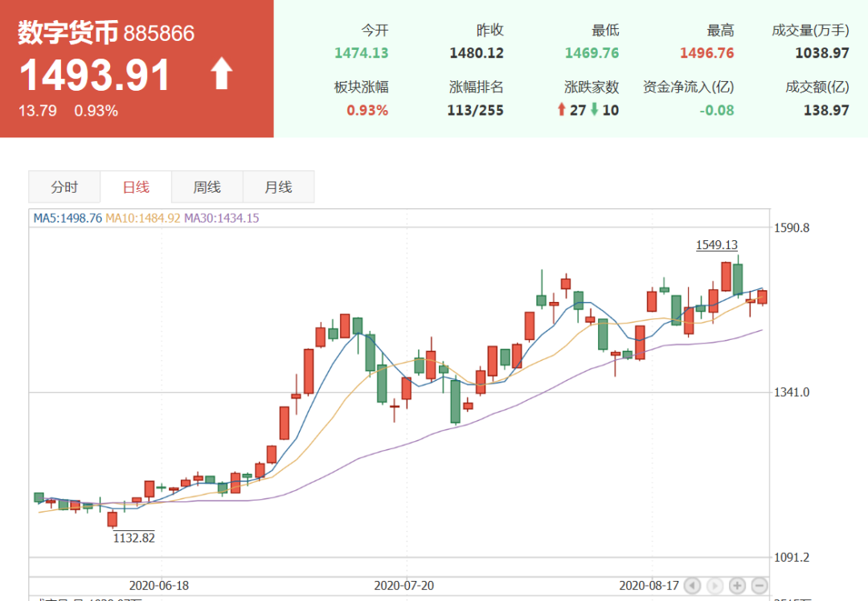
Task: Click the 1091.2 price axis label
Action: pyautogui.click(x=792, y=558)
